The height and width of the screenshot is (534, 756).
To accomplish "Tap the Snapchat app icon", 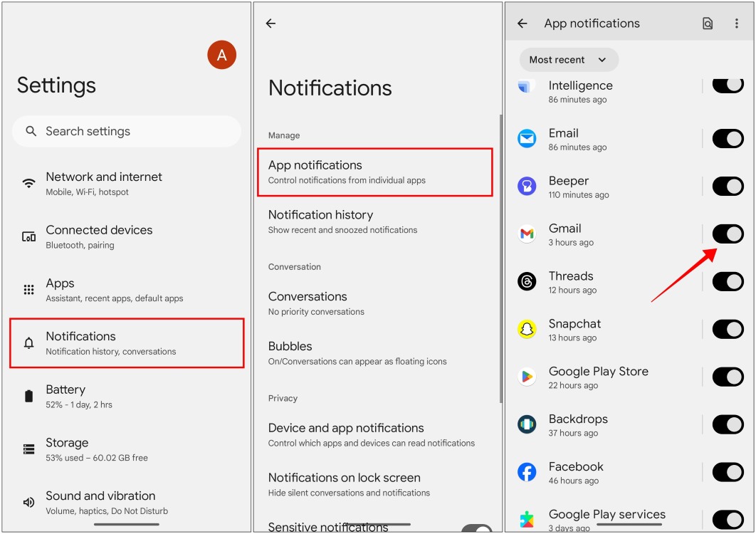I will click(527, 330).
